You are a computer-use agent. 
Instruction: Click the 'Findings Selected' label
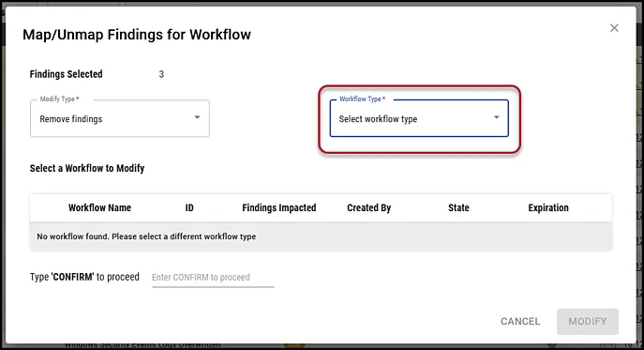[x=67, y=74]
